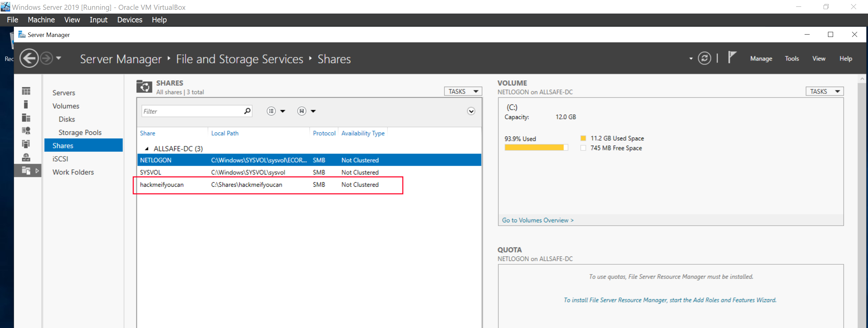Click the Server Manager title bar icon

(x=22, y=34)
